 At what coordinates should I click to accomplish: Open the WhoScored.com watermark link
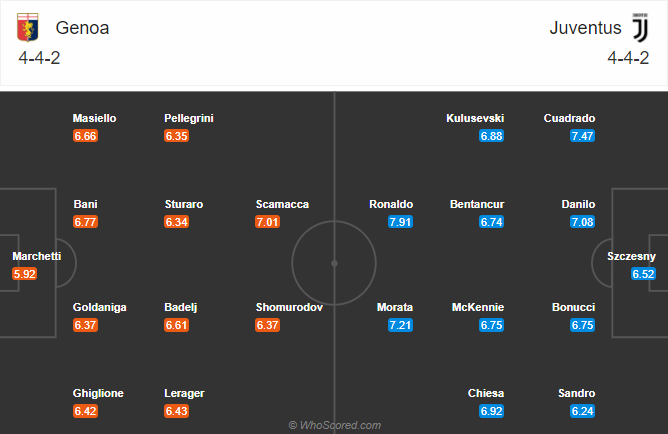pos(335,425)
